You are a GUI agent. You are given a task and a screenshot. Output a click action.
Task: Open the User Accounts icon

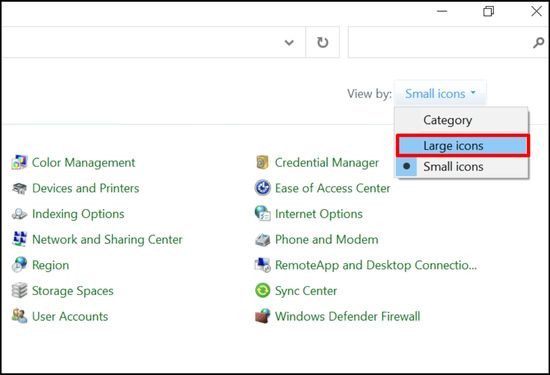click(x=19, y=316)
